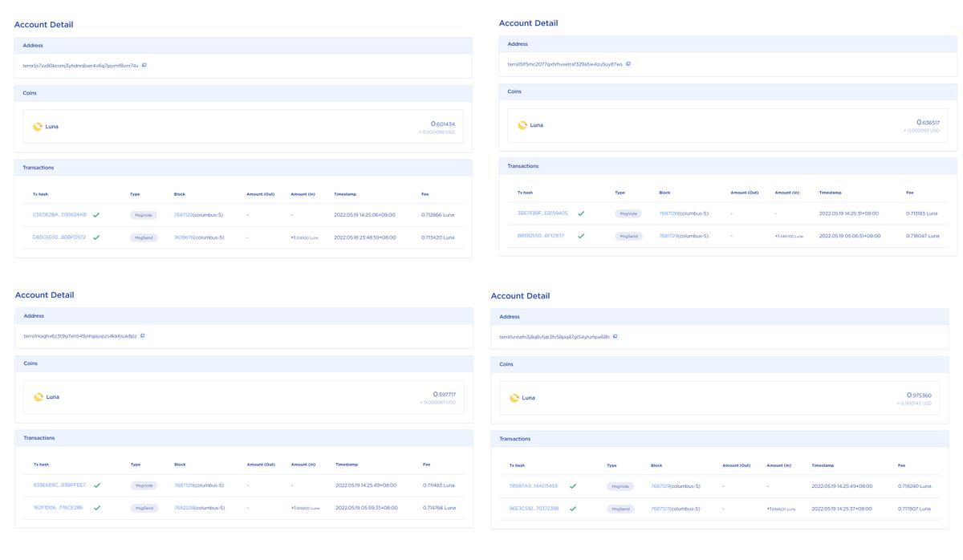Click the Luna balance value 0.636517
The width and height of the screenshot is (963, 560).
point(928,123)
